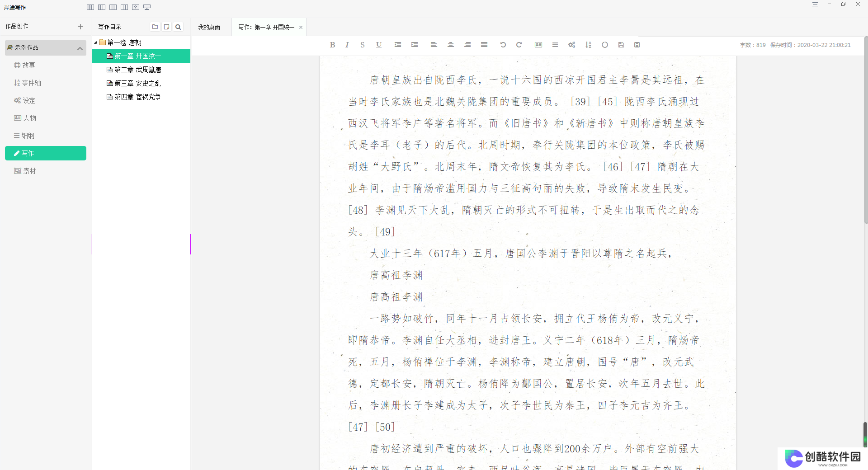Select the third column layout icon
Screen dimensions: 868x470
(113, 7)
